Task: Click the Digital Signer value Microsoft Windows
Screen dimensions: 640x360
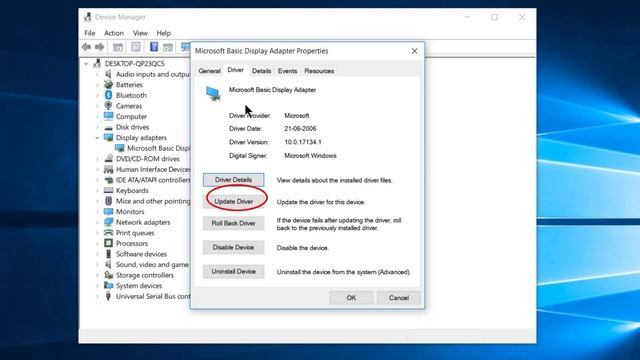Action: [310, 156]
